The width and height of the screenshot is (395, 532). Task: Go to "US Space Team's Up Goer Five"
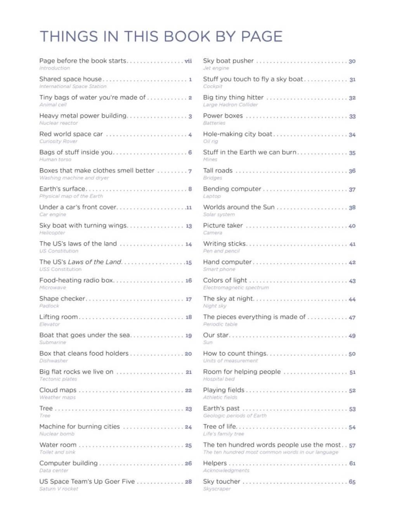pos(87,482)
